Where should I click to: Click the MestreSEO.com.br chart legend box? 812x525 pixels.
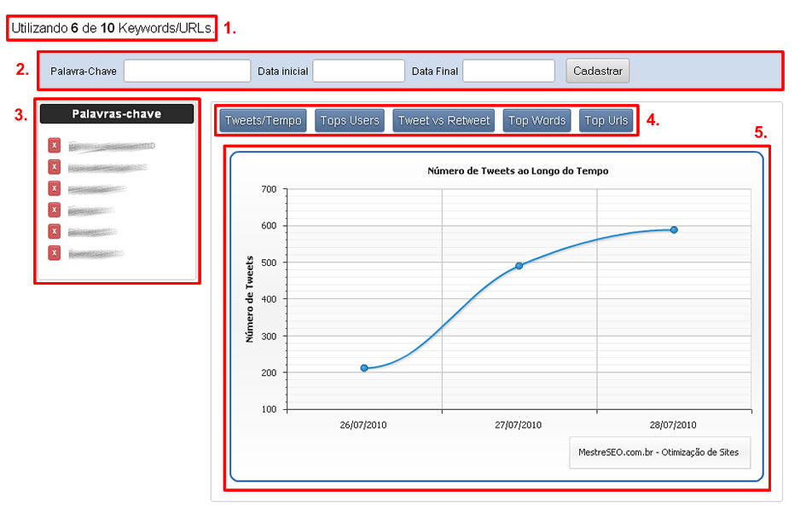(659, 453)
